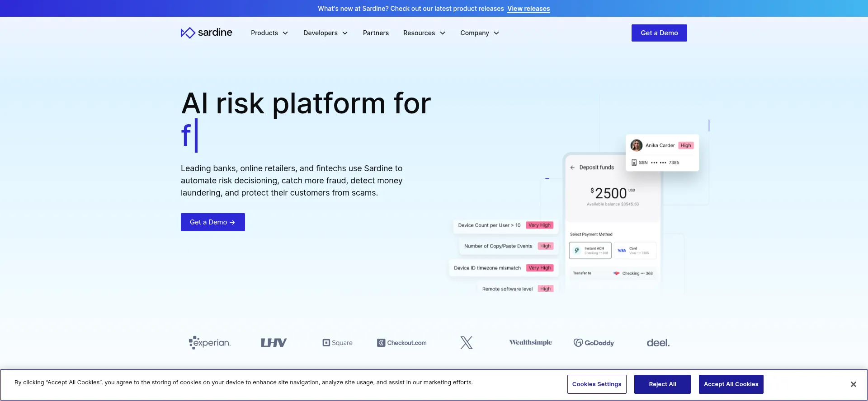
Task: Click the Available balance $3545.50 text
Action: (x=613, y=204)
